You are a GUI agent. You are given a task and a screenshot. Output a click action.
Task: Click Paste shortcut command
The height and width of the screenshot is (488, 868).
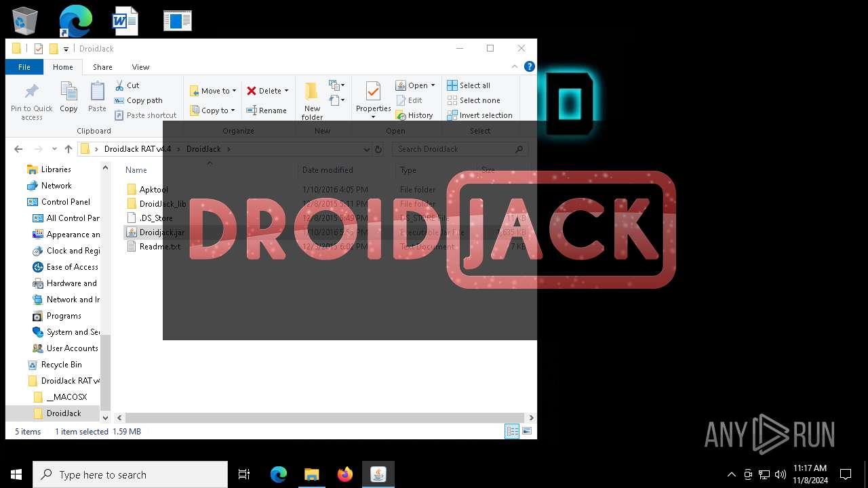(x=145, y=115)
